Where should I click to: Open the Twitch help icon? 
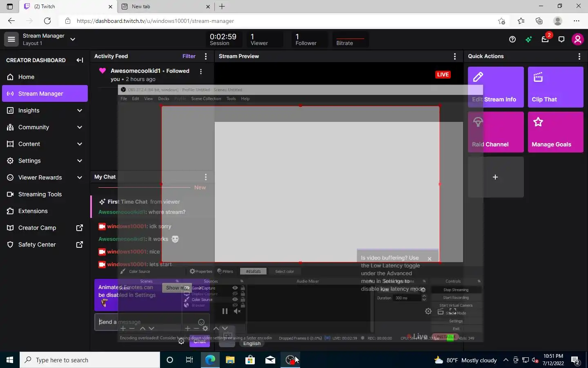(x=512, y=39)
